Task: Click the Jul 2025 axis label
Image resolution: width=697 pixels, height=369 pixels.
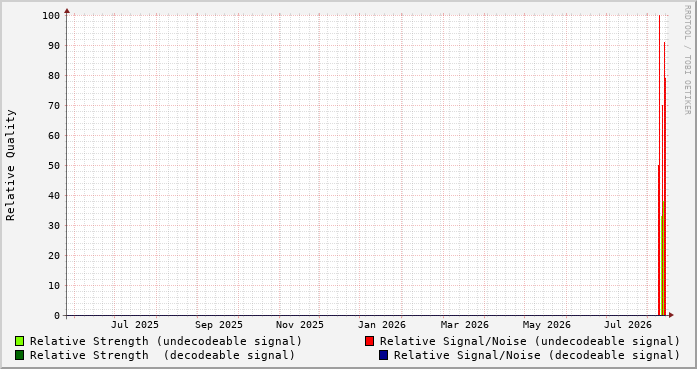Action: (135, 325)
